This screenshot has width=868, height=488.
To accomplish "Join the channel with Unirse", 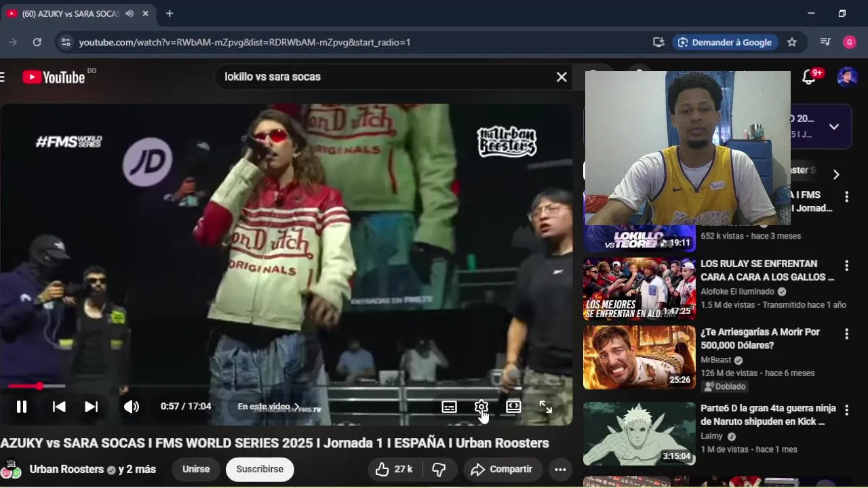I will (x=196, y=469).
